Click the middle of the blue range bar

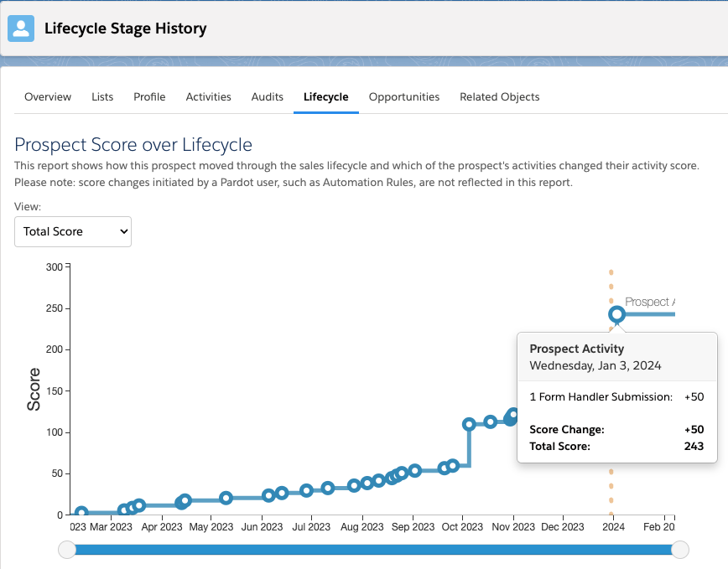(373, 550)
